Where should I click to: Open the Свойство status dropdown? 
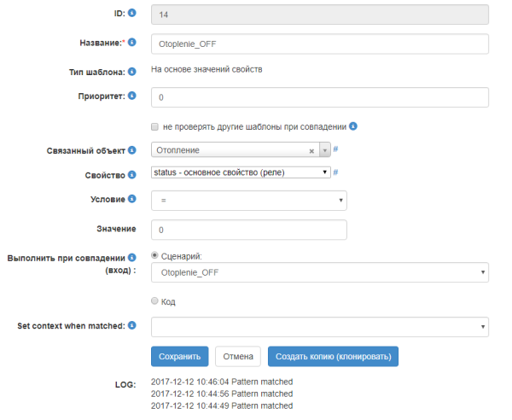[240, 172]
